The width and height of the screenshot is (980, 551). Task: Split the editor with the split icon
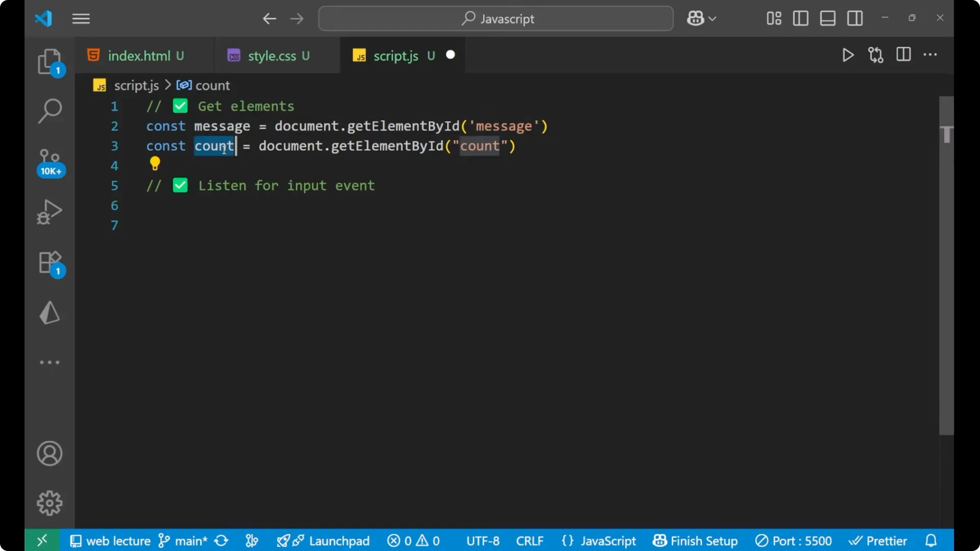[903, 55]
